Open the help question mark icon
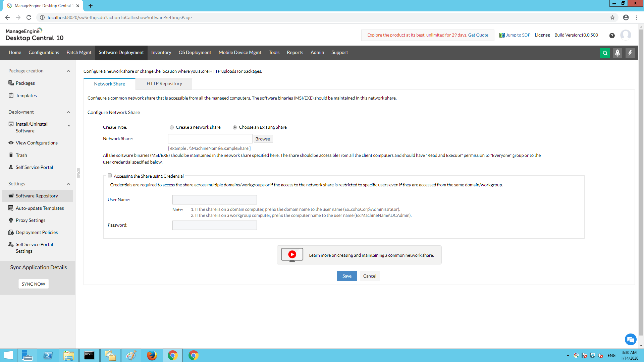Image resolution: width=644 pixels, height=362 pixels. point(612,35)
